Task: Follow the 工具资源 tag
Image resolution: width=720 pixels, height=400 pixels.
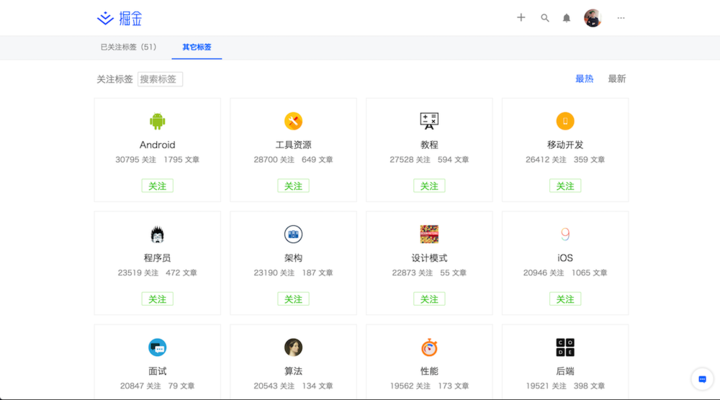Action: [x=293, y=186]
